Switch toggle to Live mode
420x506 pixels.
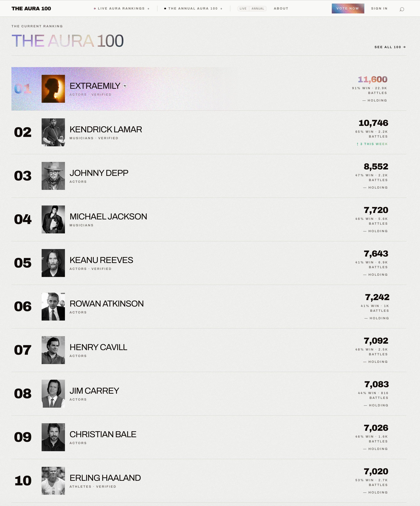[x=243, y=8]
